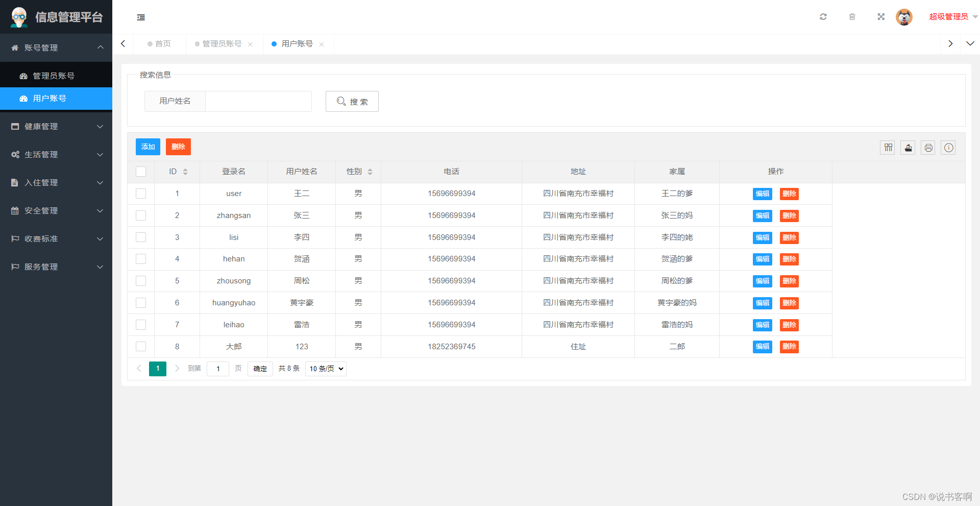Focus the jump-to-page number input

coord(218,369)
